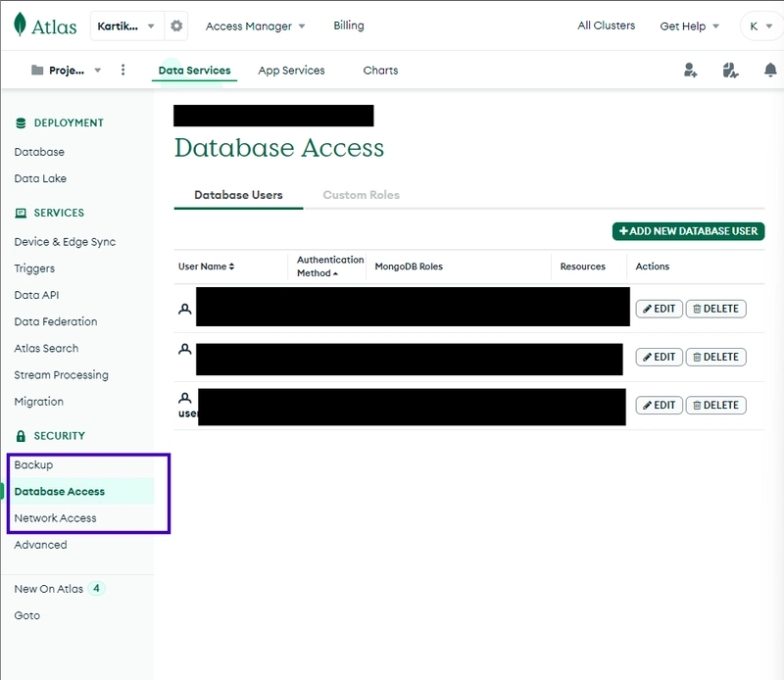Viewport: 784px width, 680px height.
Task: Delete the second database user
Action: click(x=716, y=357)
